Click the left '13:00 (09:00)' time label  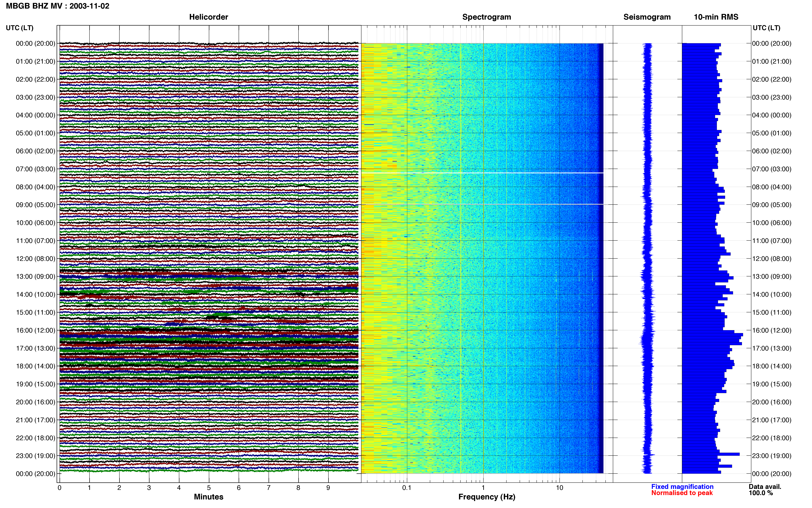(x=36, y=277)
